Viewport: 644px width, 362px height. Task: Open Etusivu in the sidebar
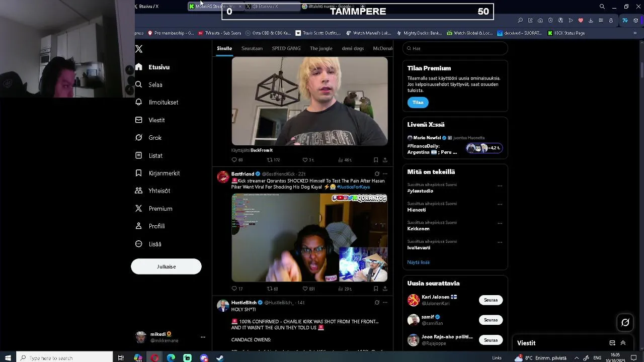click(152, 67)
